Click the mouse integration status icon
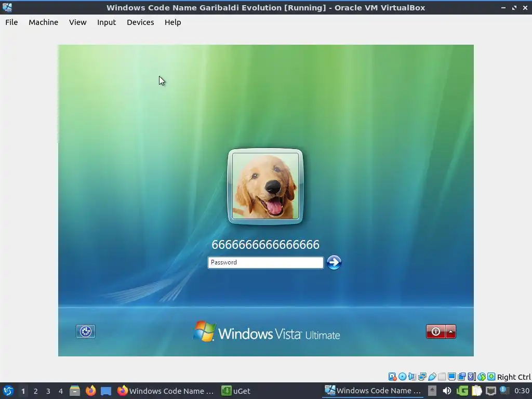The width and height of the screenshot is (532, 399). pos(482,377)
